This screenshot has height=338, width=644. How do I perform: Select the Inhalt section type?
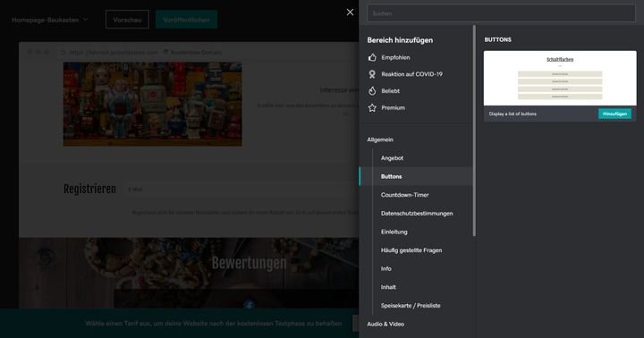pos(388,287)
